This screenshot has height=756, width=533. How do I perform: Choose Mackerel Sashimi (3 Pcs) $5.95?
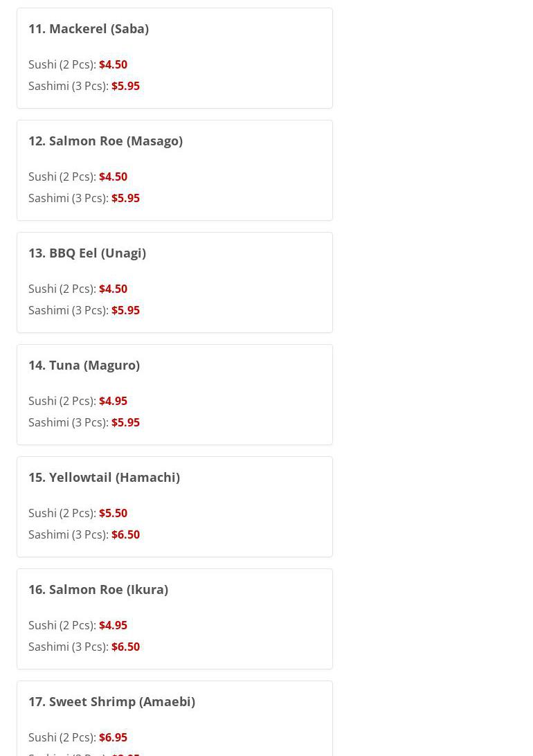tap(84, 86)
